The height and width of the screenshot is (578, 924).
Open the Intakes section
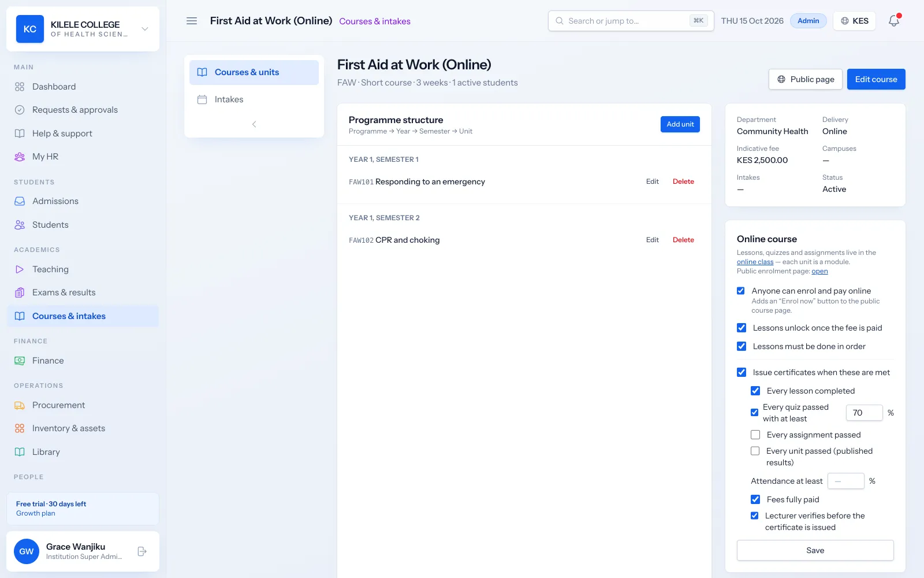click(x=254, y=99)
